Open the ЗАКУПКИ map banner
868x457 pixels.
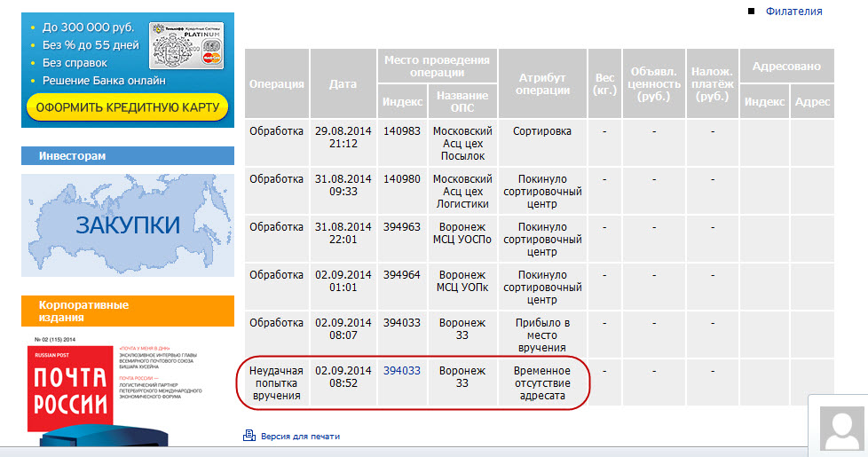[x=128, y=225]
